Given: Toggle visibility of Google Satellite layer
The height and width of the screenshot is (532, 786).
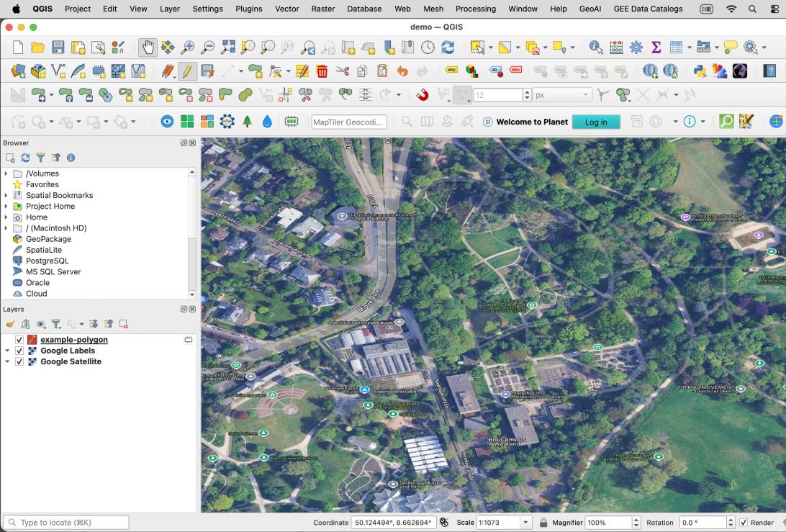Looking at the screenshot, I should coord(19,362).
